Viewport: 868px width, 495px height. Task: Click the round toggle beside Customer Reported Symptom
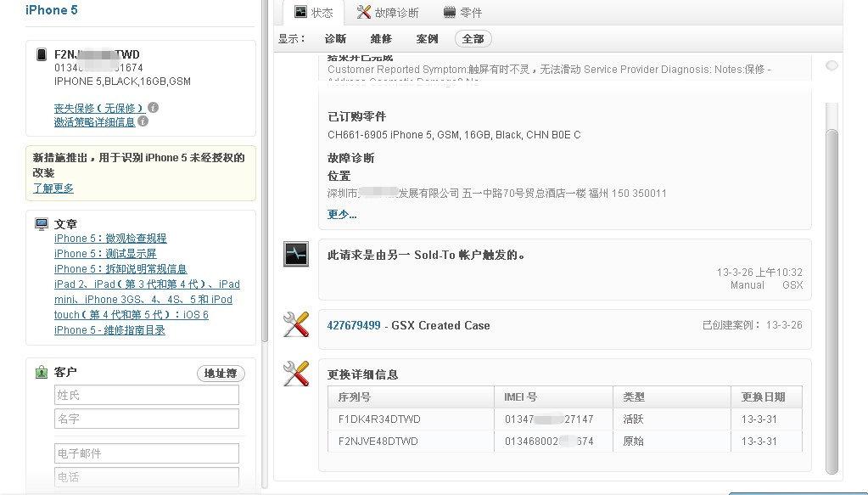(832, 65)
